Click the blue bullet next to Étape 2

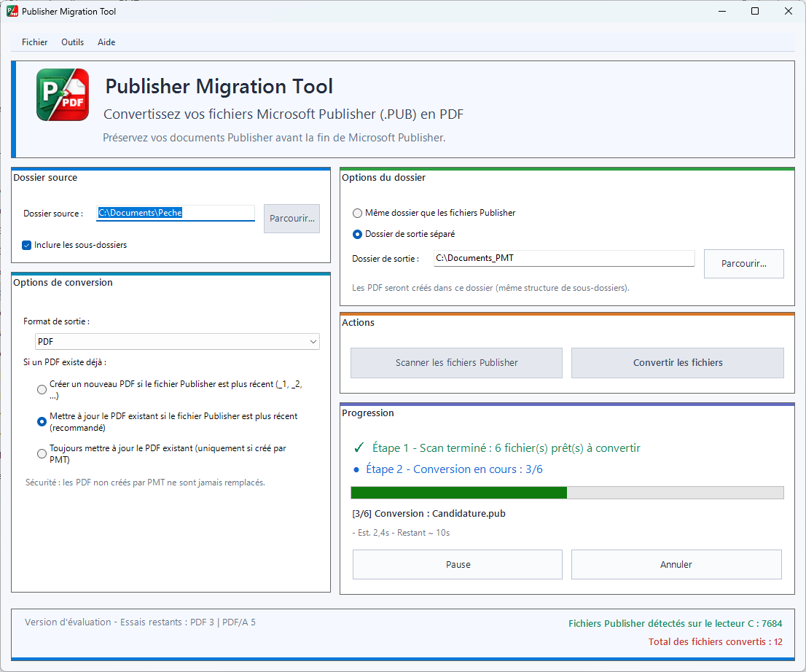[356, 469]
